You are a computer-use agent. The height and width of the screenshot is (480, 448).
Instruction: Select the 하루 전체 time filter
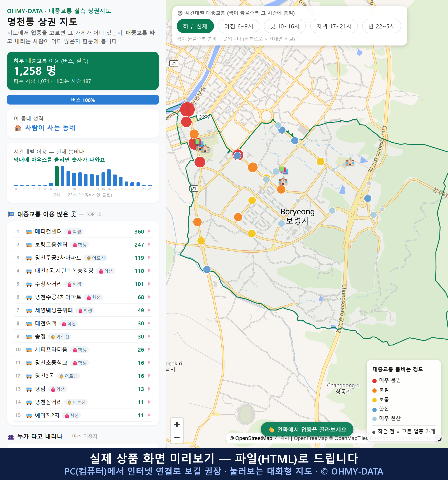pos(195,26)
